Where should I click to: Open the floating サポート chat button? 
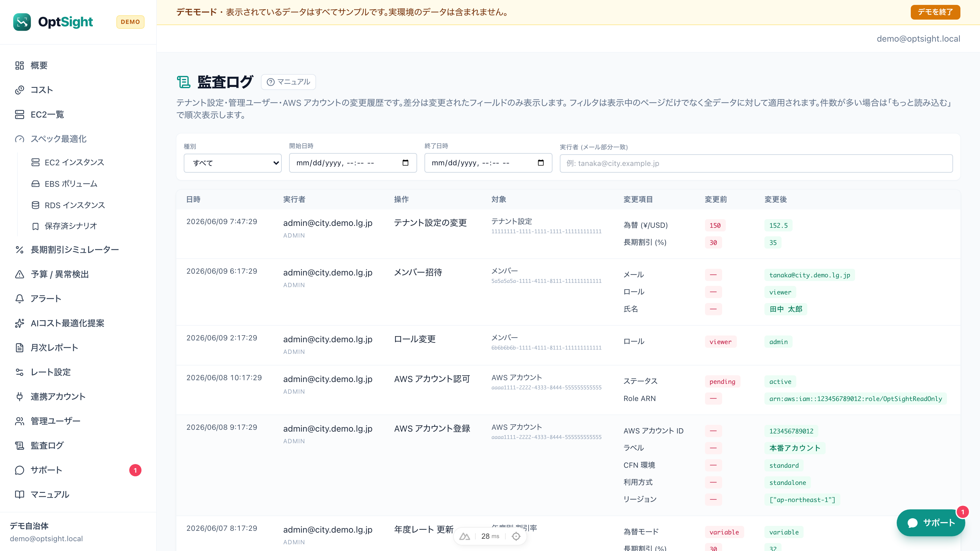click(931, 523)
